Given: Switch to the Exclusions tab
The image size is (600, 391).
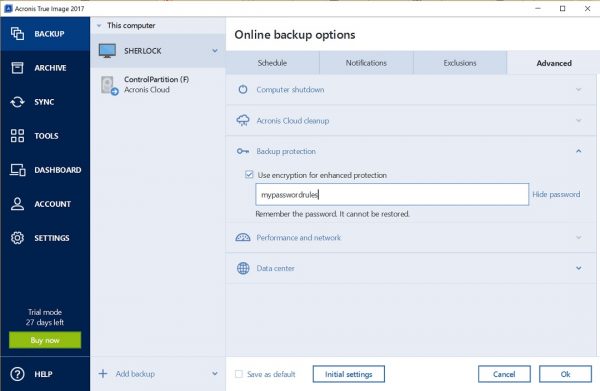Looking at the screenshot, I should pos(460,63).
